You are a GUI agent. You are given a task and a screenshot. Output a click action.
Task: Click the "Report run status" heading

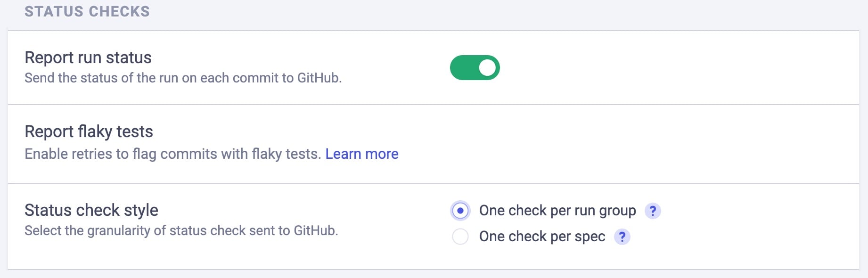coord(88,57)
